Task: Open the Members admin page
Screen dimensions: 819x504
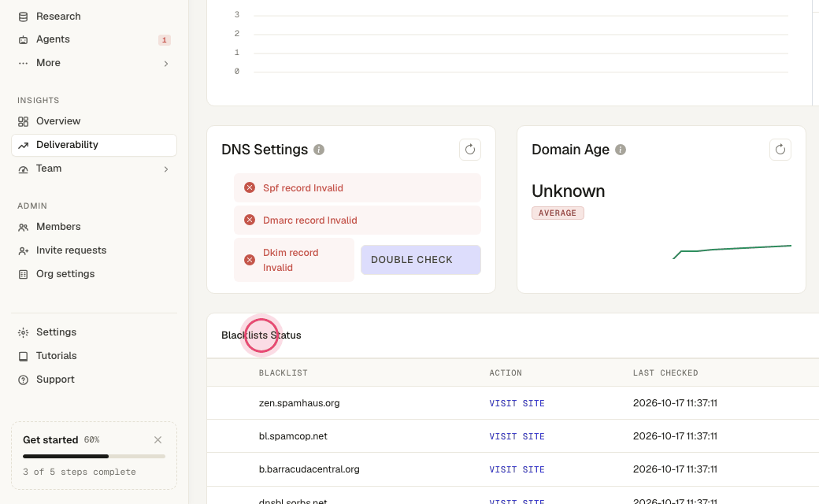Action: point(94,227)
